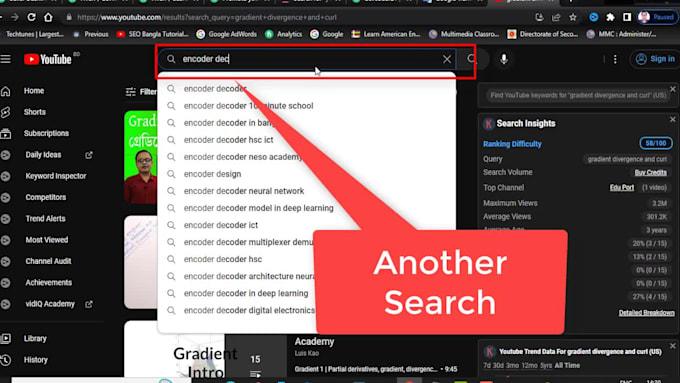Click the browser address bar URL
Screen dimensions: 680x383
tap(207, 17)
